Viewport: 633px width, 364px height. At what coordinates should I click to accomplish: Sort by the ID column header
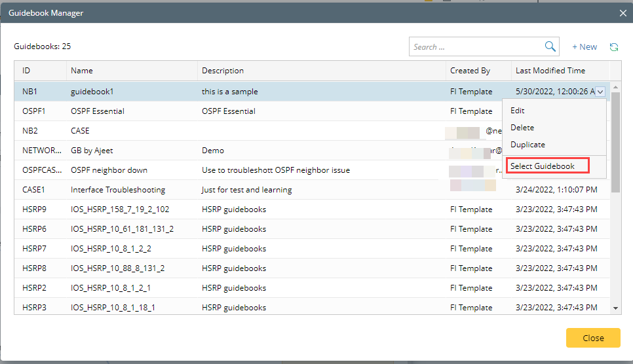(x=26, y=71)
